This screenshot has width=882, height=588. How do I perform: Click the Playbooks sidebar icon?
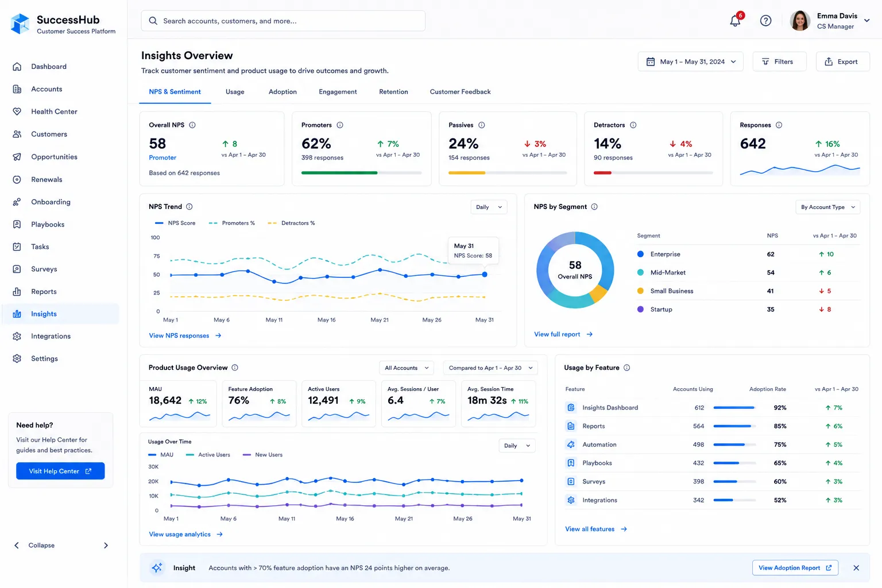click(17, 225)
